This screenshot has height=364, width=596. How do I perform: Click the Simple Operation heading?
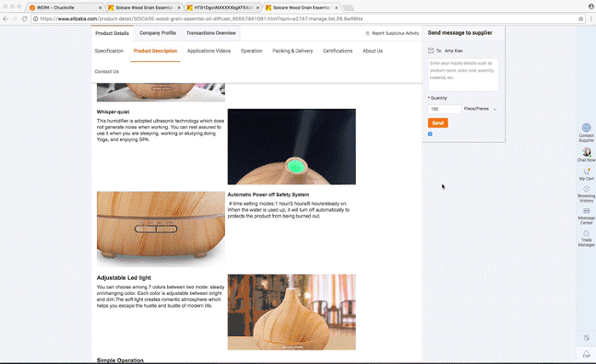tap(120, 361)
